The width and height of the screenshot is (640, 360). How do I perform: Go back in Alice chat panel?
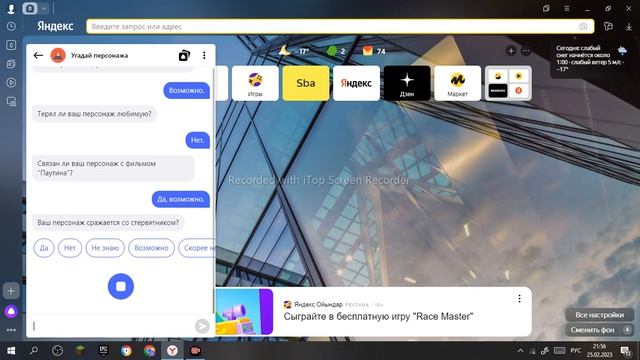coord(38,55)
